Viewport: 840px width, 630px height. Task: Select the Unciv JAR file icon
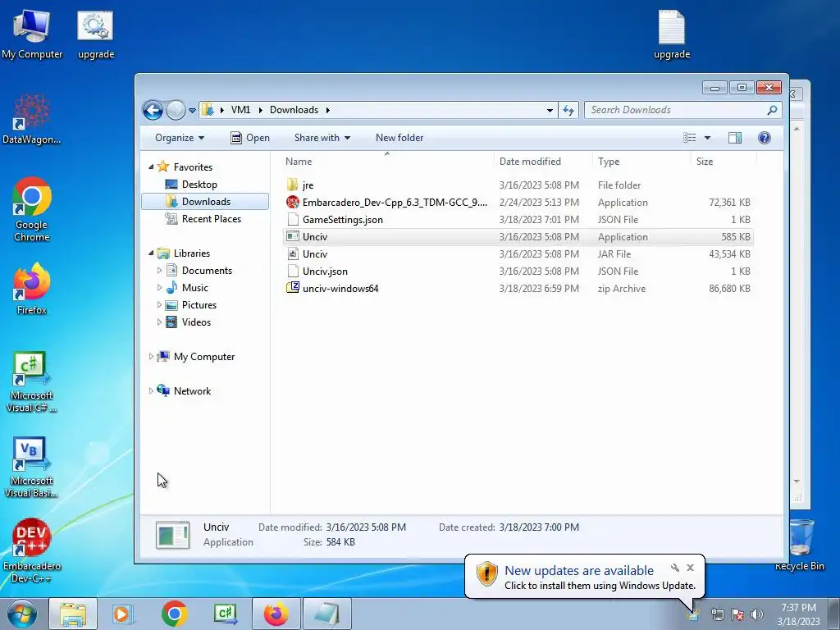coord(293,254)
